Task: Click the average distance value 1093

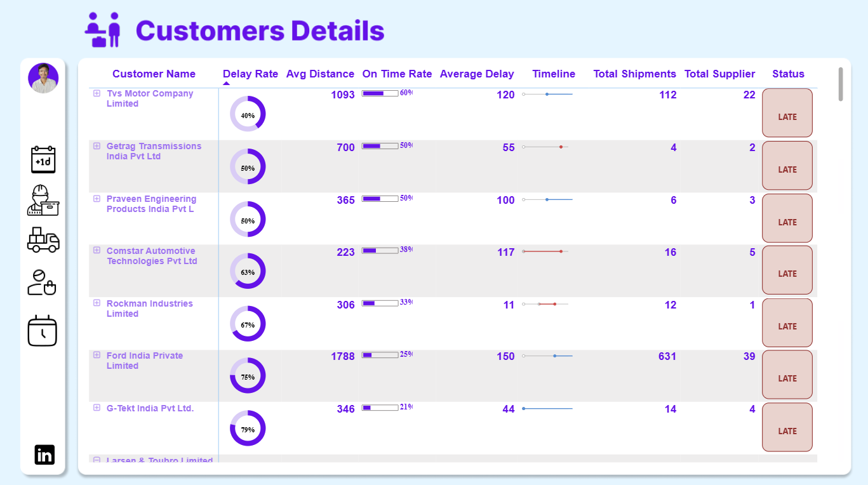Action: (343, 95)
